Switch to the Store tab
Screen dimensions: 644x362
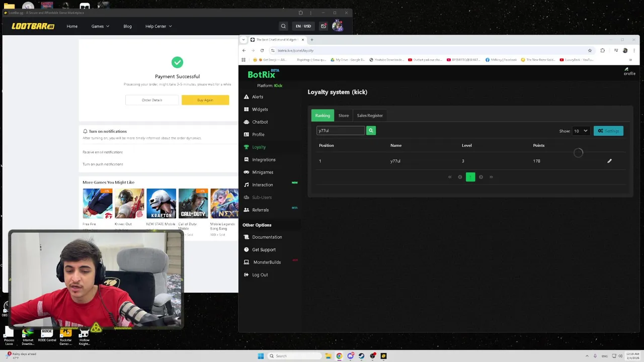point(344,116)
